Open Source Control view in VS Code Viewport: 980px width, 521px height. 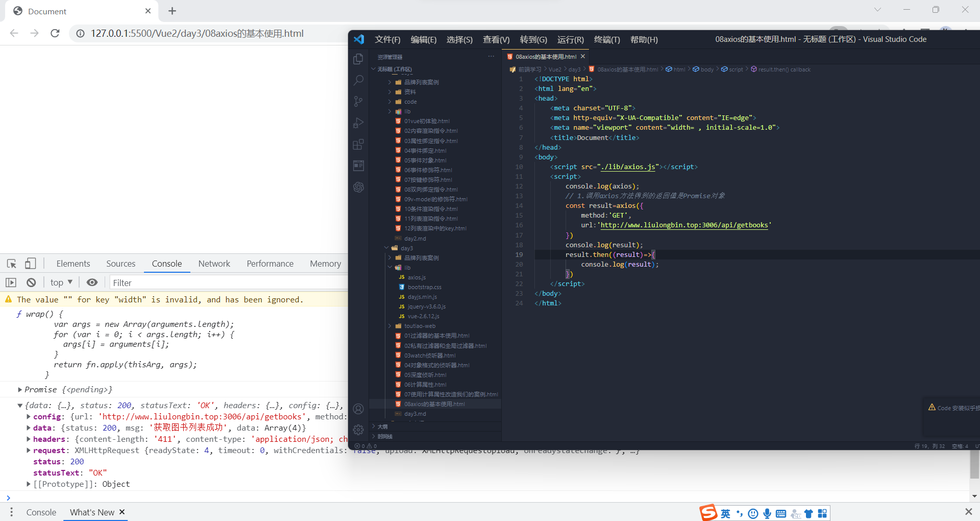(x=358, y=102)
